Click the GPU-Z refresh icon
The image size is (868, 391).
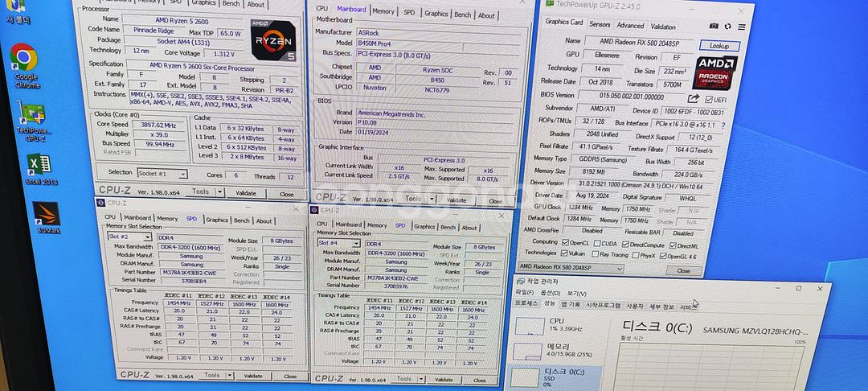click(727, 27)
